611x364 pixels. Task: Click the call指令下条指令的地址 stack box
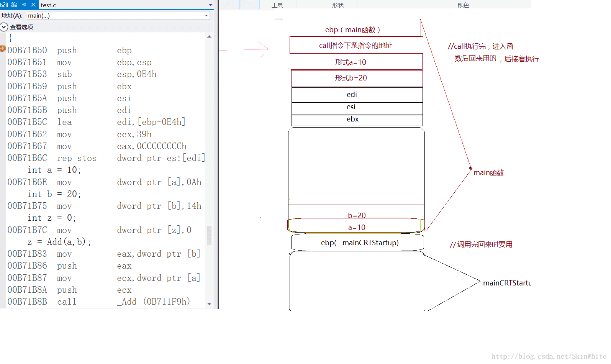356,45
